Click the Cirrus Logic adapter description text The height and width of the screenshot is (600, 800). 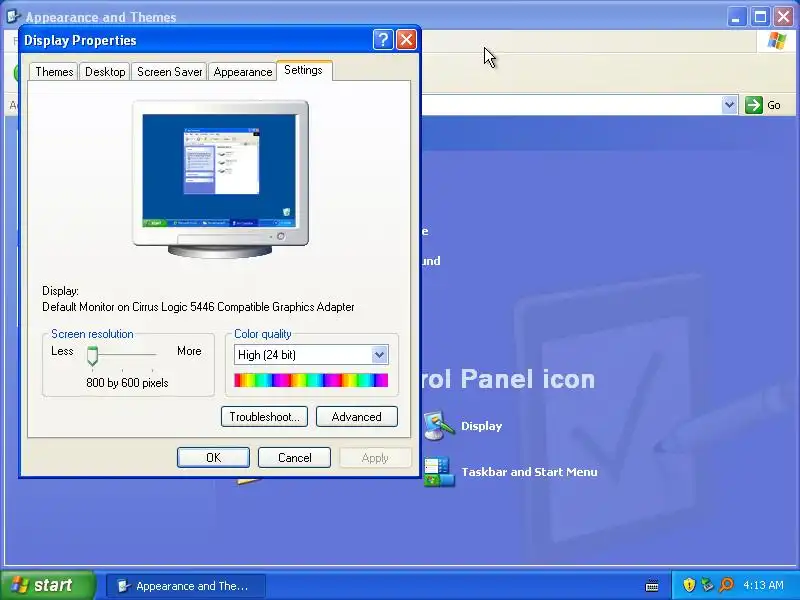pos(198,307)
